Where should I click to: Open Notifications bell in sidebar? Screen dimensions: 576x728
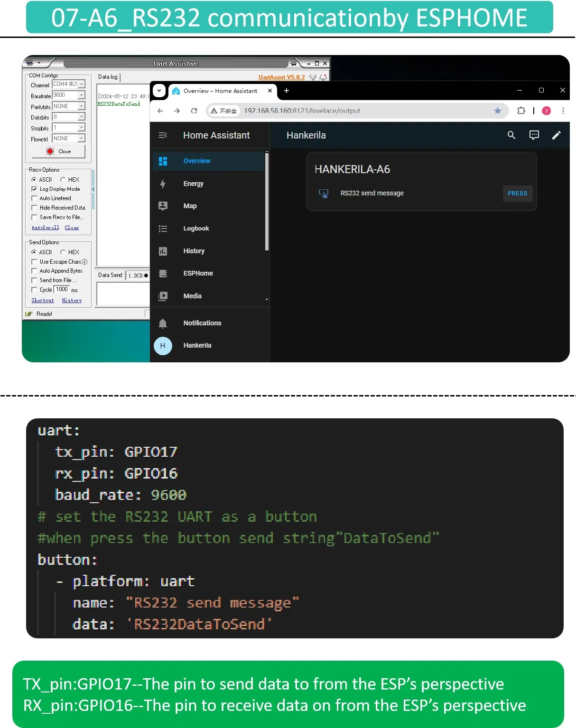163,323
